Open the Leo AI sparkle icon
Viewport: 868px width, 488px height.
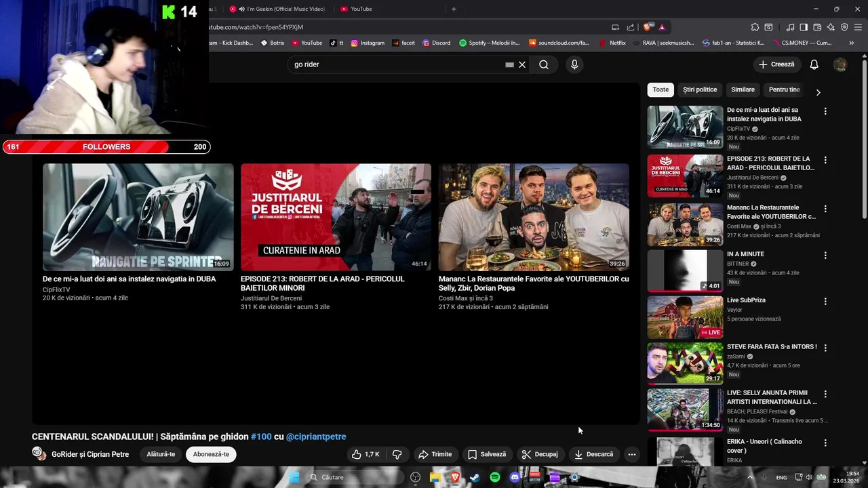click(831, 27)
